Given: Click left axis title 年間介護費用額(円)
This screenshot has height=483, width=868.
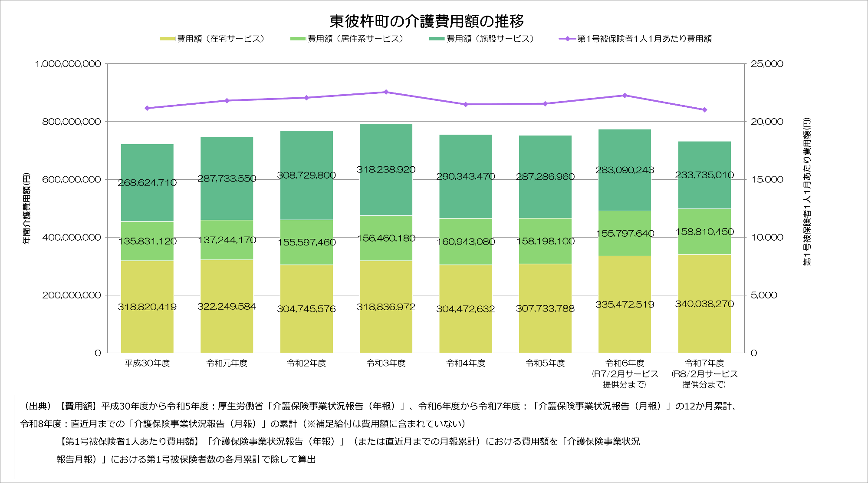Looking at the screenshot, I should (27, 208).
